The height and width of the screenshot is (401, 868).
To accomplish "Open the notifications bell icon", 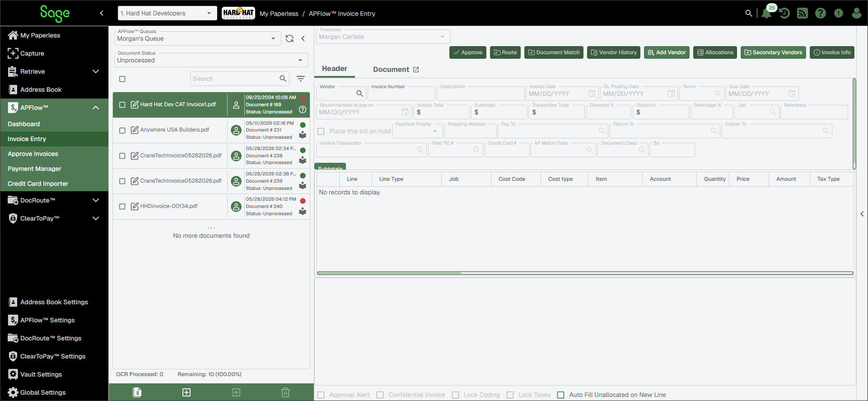I will click(766, 13).
